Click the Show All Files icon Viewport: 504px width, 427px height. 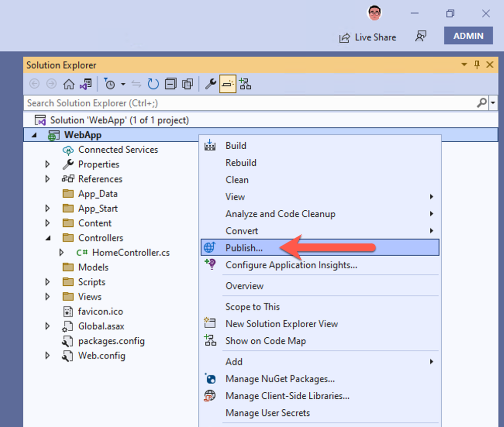coord(187,84)
